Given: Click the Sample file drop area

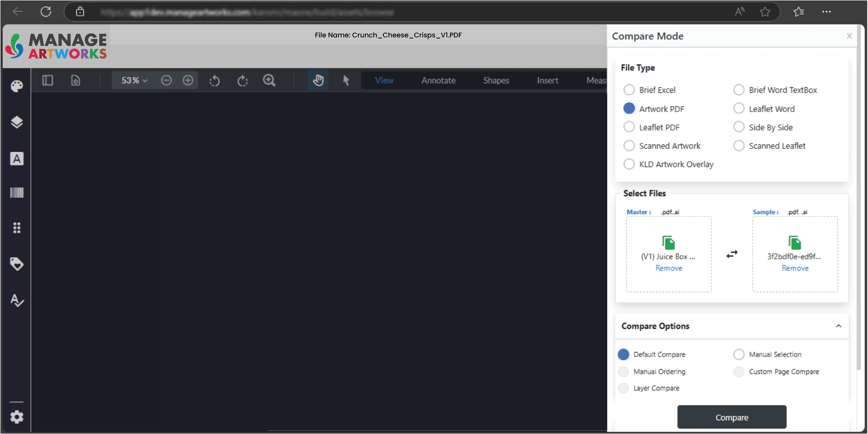Looking at the screenshot, I should (x=795, y=254).
